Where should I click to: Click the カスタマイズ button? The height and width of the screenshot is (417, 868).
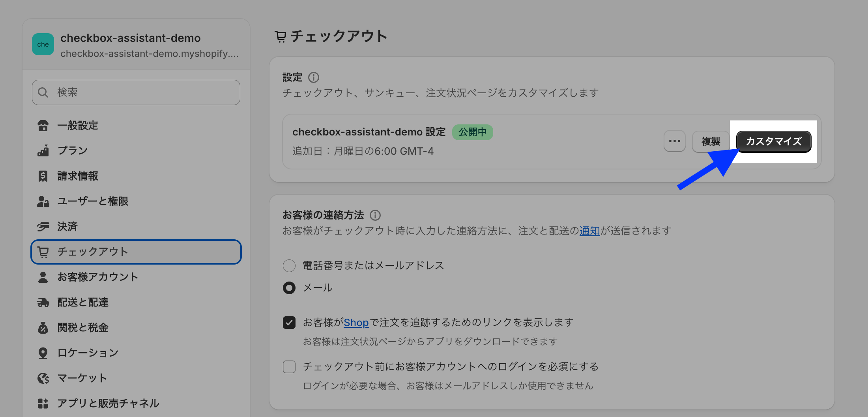coord(774,141)
